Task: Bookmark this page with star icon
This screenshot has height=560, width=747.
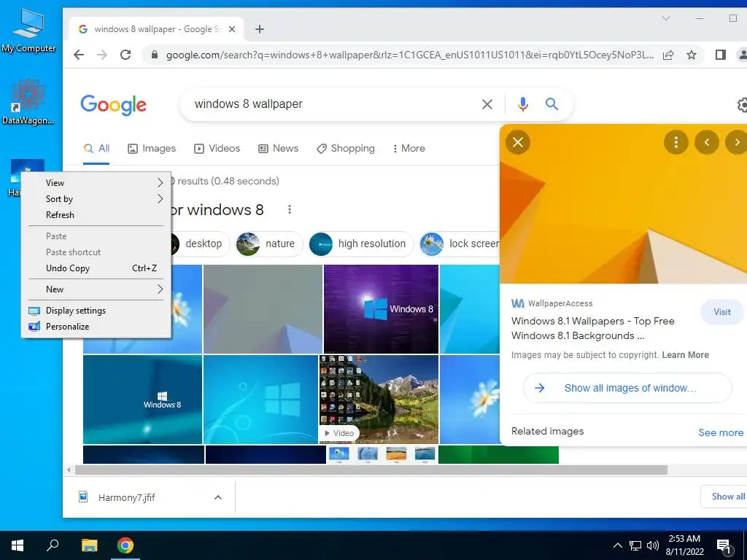Action: point(692,55)
